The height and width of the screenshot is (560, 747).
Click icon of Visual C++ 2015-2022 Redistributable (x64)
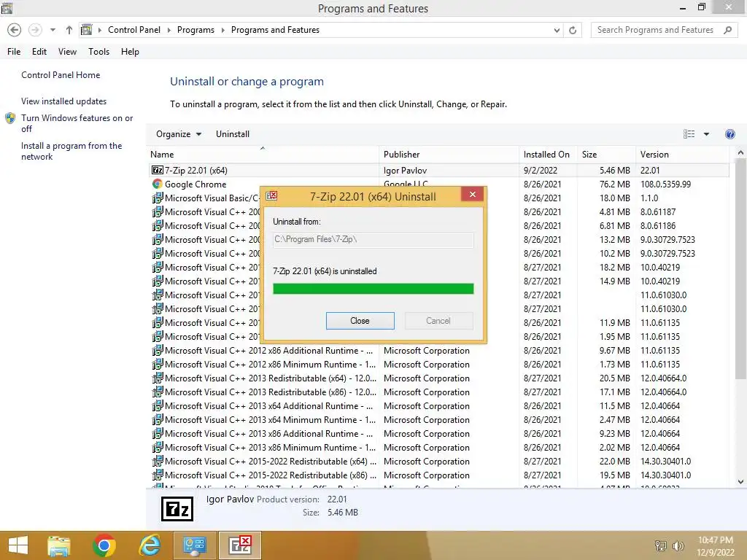(158, 461)
